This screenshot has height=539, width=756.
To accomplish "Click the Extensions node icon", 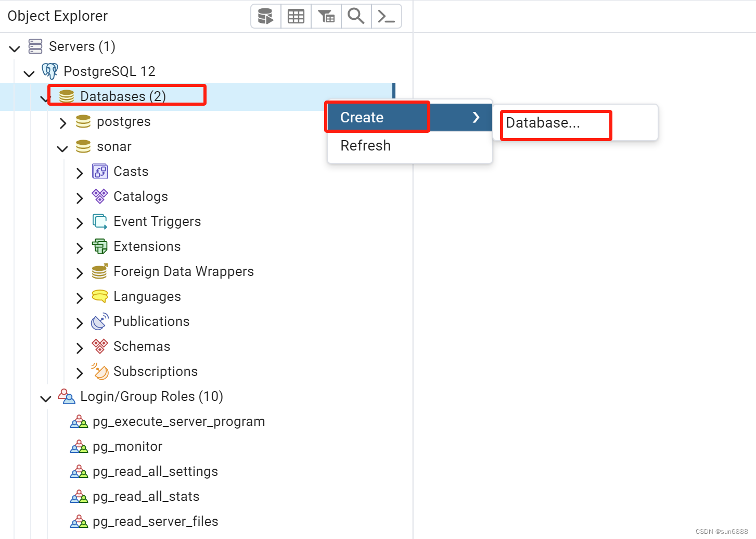I will click(100, 246).
